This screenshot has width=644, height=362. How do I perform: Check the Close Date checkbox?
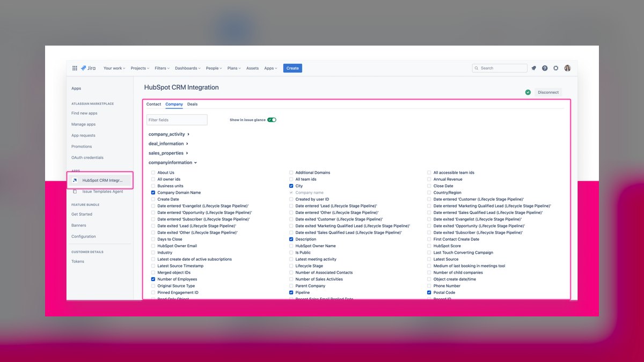(x=429, y=186)
